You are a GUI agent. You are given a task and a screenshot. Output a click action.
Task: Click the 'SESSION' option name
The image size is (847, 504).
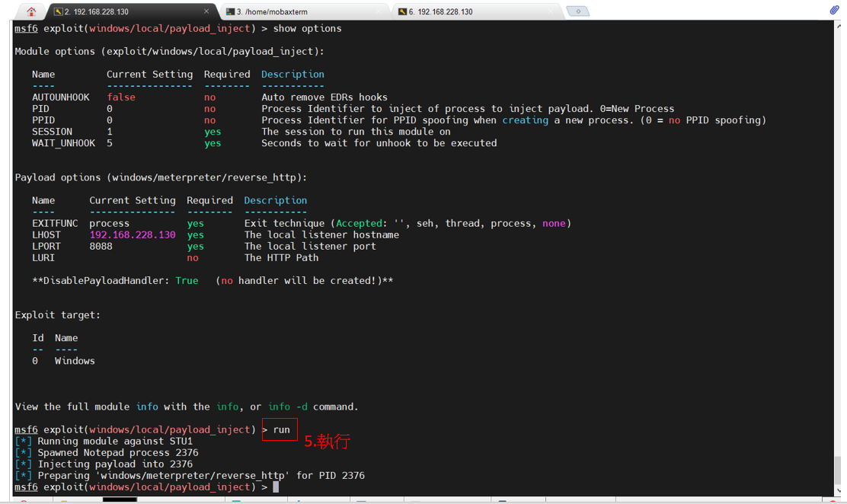(x=52, y=132)
